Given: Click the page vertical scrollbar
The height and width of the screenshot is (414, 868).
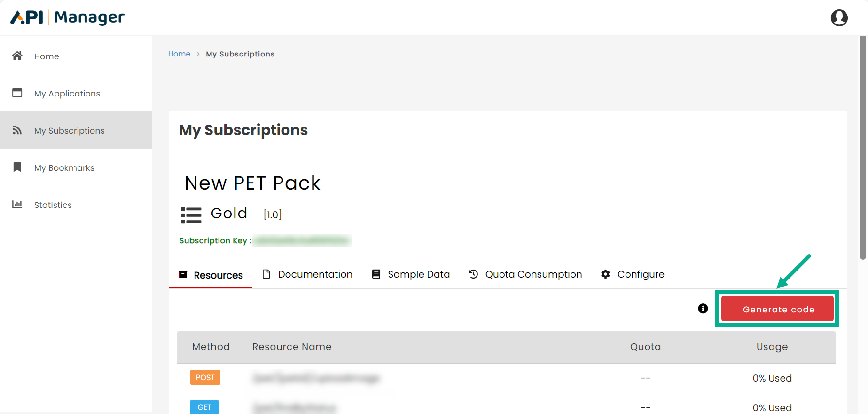Looking at the screenshot, I should (863, 148).
